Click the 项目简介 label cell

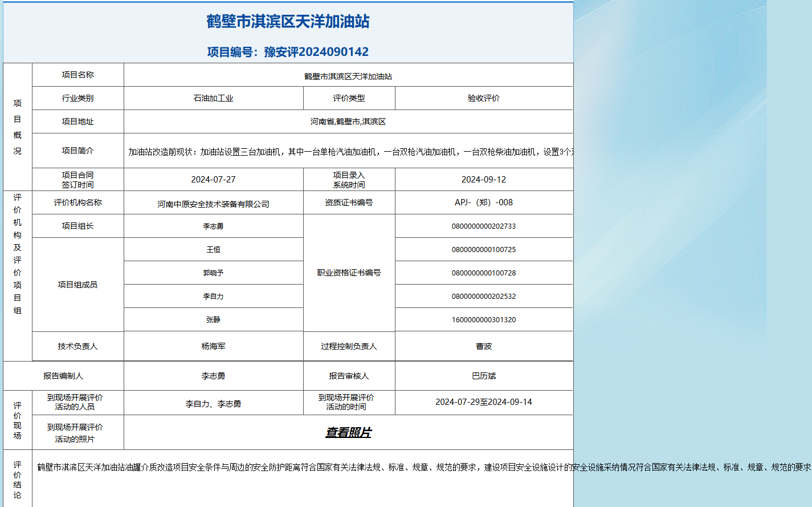point(78,151)
